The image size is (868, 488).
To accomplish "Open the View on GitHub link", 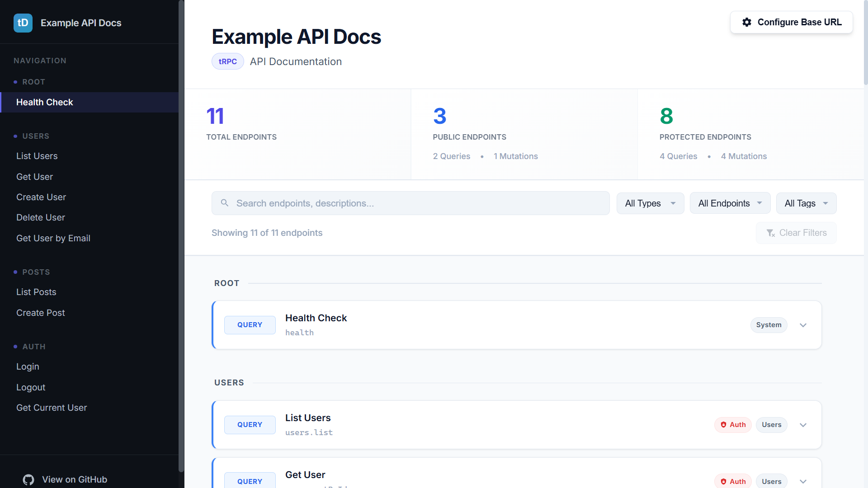I will click(65, 480).
